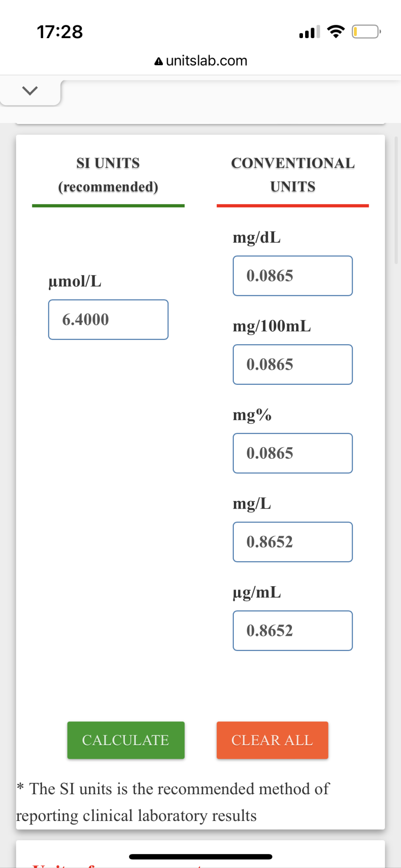Tap the home indicator bar at the bottom
401x868 pixels.
(200, 857)
